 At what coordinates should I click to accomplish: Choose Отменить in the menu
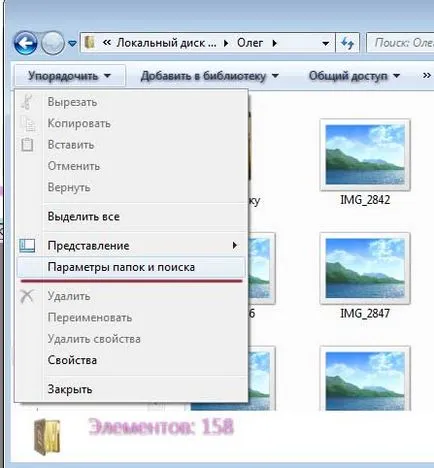[132, 166]
